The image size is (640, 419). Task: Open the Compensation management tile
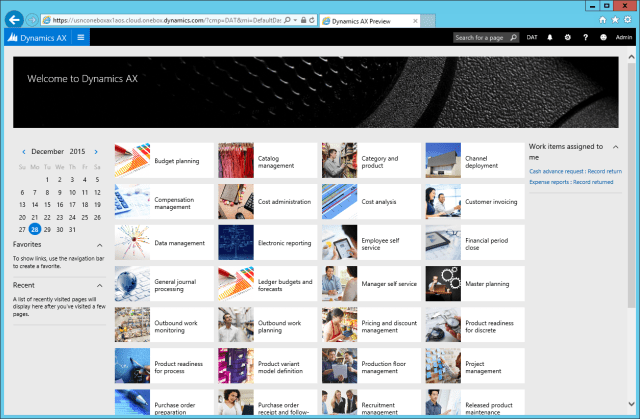point(164,202)
